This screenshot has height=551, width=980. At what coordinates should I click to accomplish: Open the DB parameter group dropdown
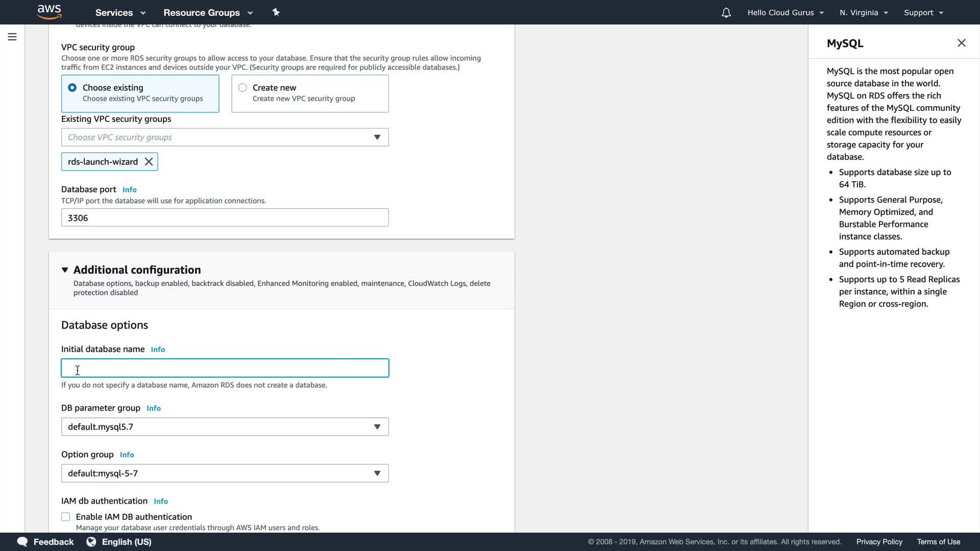tap(225, 427)
